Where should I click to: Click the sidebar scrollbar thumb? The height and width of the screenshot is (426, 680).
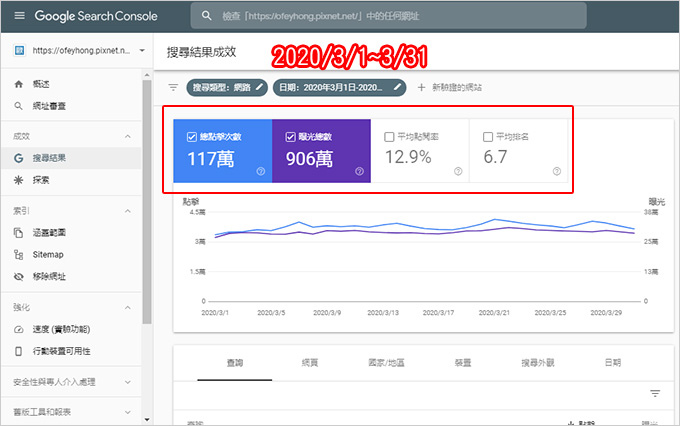click(147, 202)
